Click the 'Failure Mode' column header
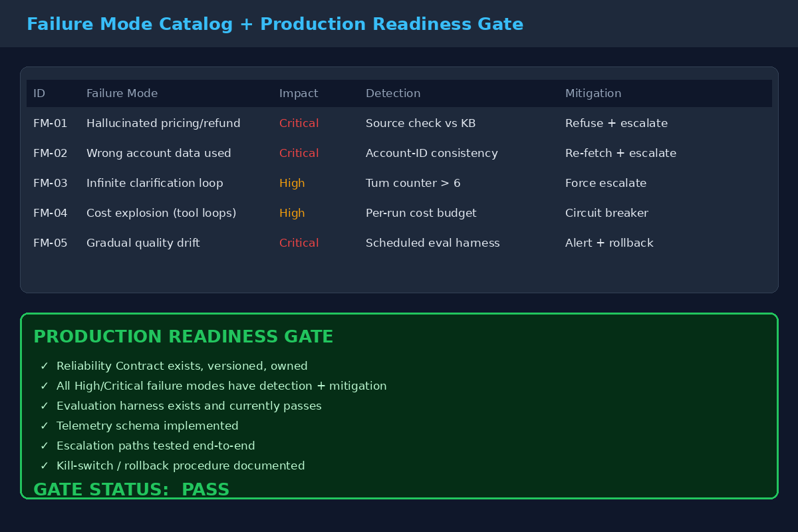The height and width of the screenshot is (532, 798). 122,94
